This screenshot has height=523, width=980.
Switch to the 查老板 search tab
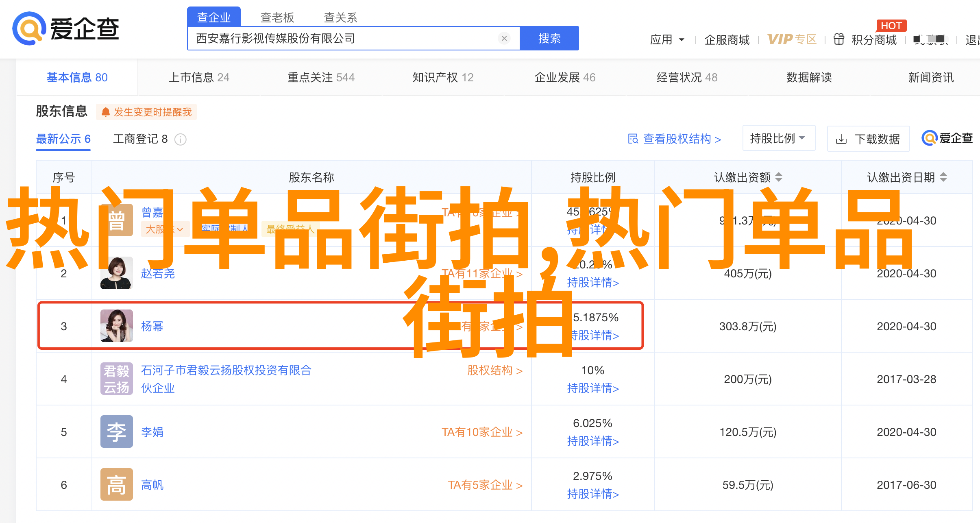277,17
